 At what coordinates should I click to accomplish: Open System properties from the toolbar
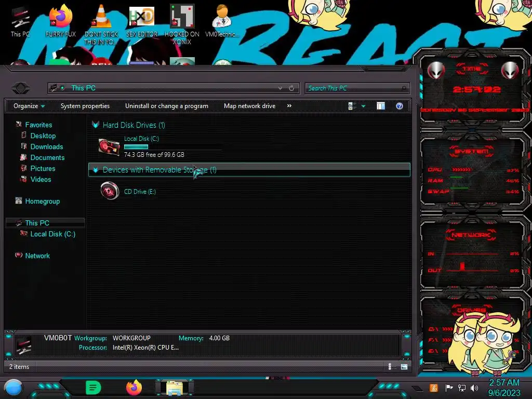(x=85, y=106)
